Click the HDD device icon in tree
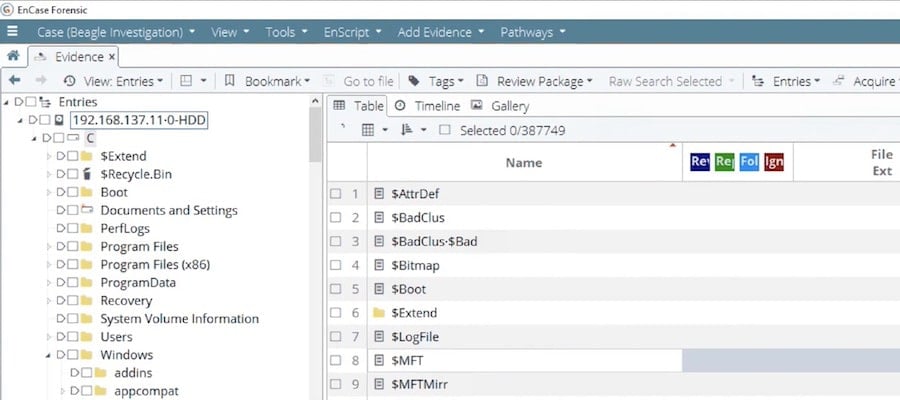Image resolution: width=900 pixels, height=400 pixels. [x=58, y=120]
